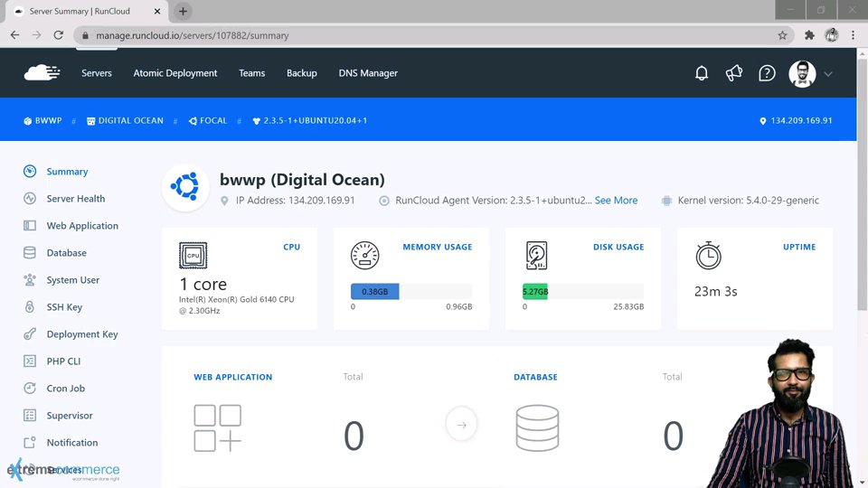Go to Teams in top navigation
This screenshot has height=488, width=868.
(252, 73)
